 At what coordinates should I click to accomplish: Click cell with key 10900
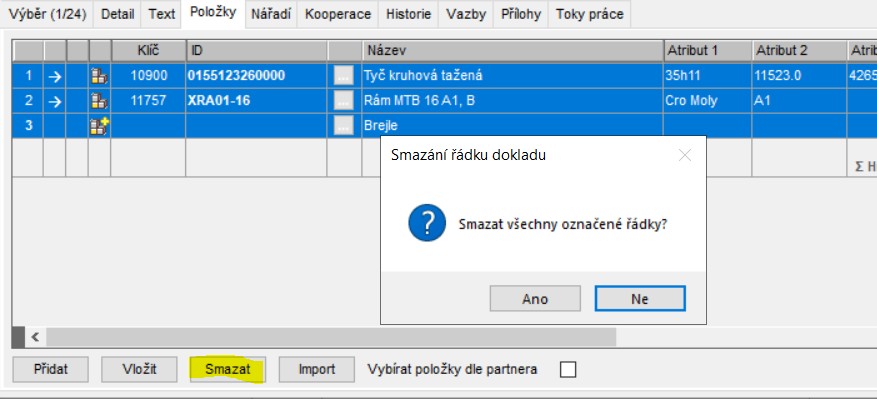[x=148, y=76]
